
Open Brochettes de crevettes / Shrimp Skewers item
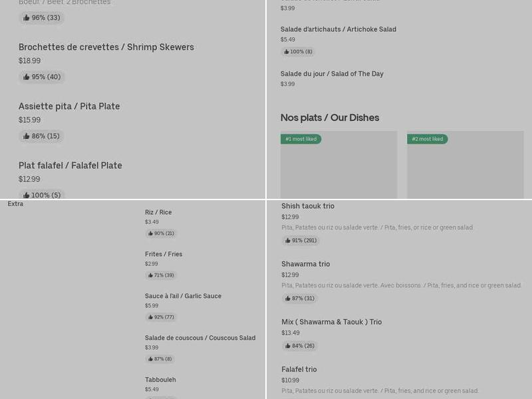[x=106, y=47]
